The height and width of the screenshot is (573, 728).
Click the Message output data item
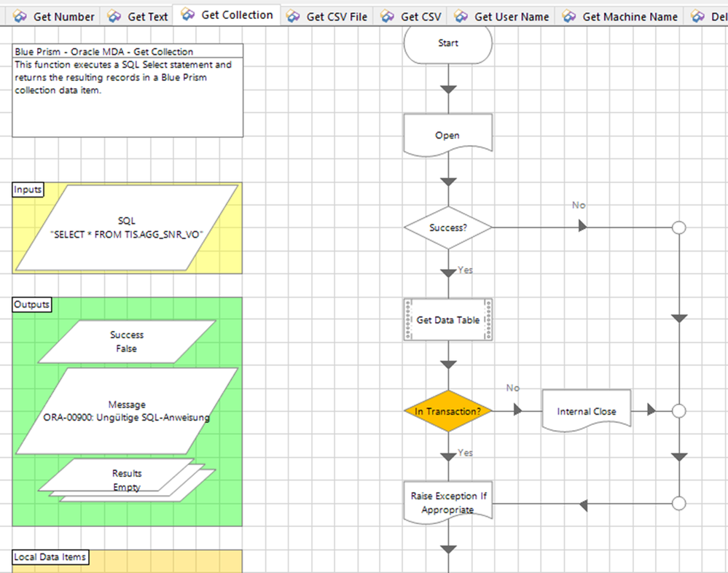click(x=126, y=411)
